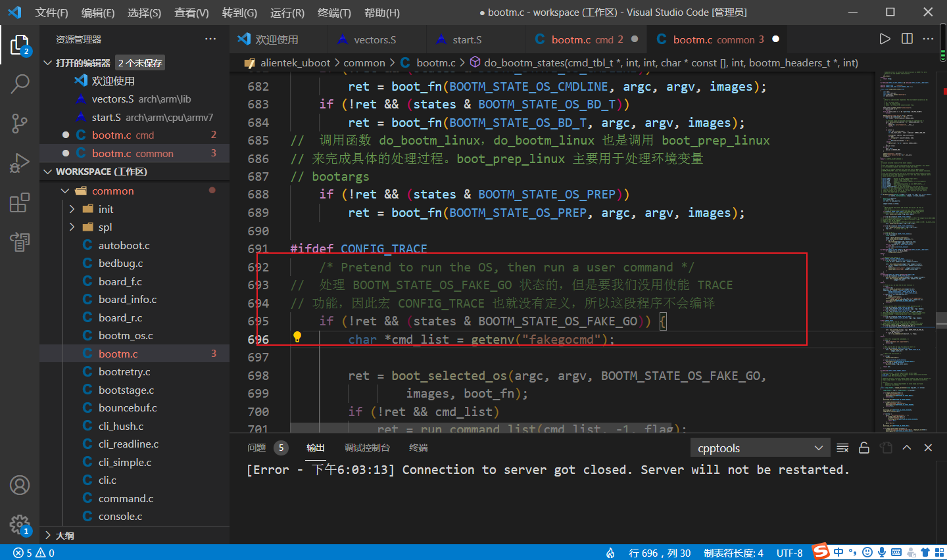Select vectors.S in Open Editors list
947x560 pixels.
point(134,99)
